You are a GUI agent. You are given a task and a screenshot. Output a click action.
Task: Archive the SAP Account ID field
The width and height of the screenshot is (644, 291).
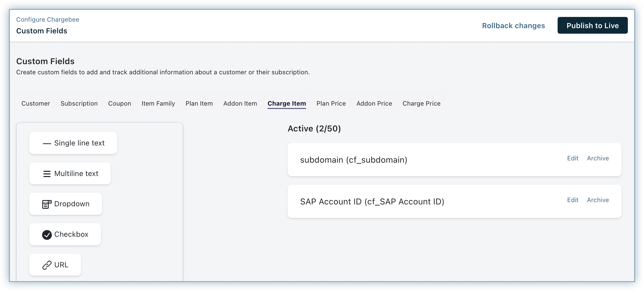click(x=598, y=200)
